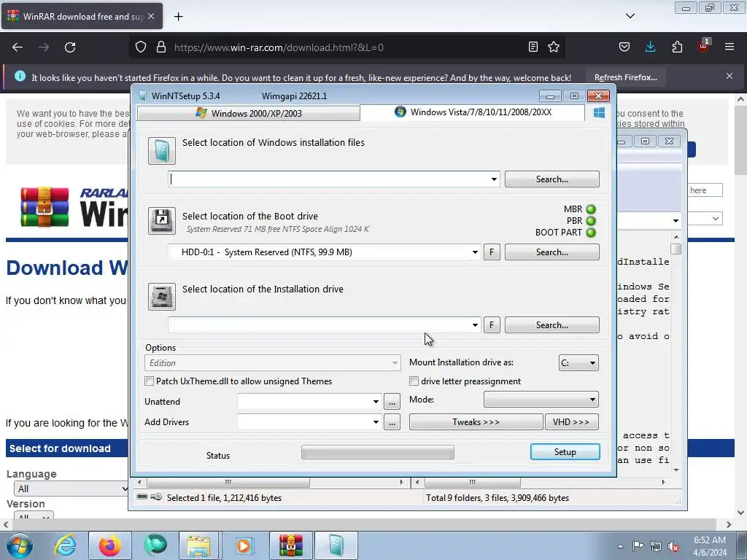Open a new Firefox tab
The height and width of the screenshot is (560, 747).
(178, 17)
